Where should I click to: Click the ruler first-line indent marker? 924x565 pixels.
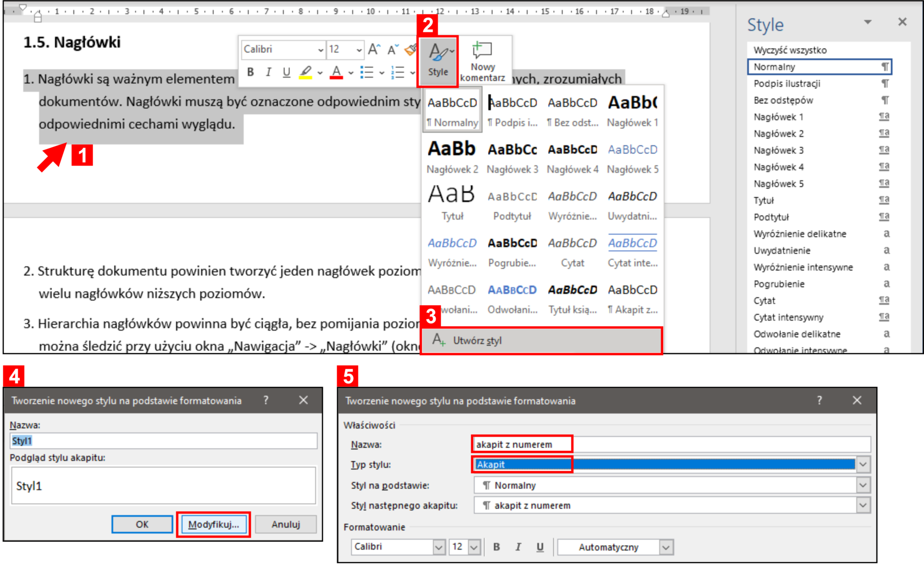click(23, 8)
